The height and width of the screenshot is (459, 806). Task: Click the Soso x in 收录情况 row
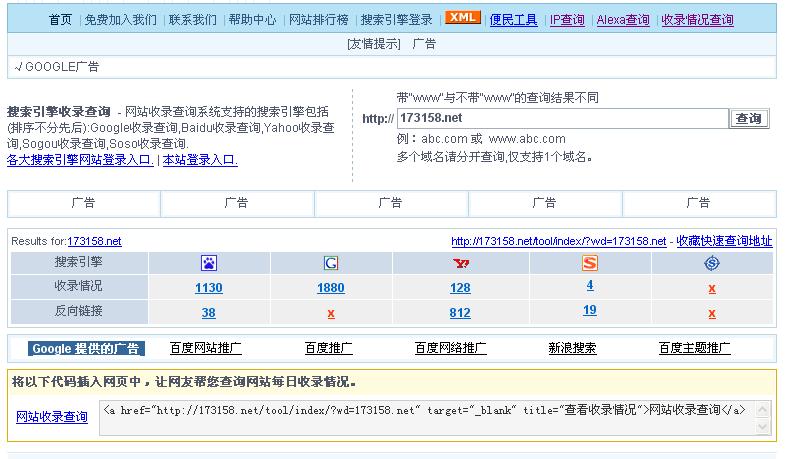click(x=712, y=289)
